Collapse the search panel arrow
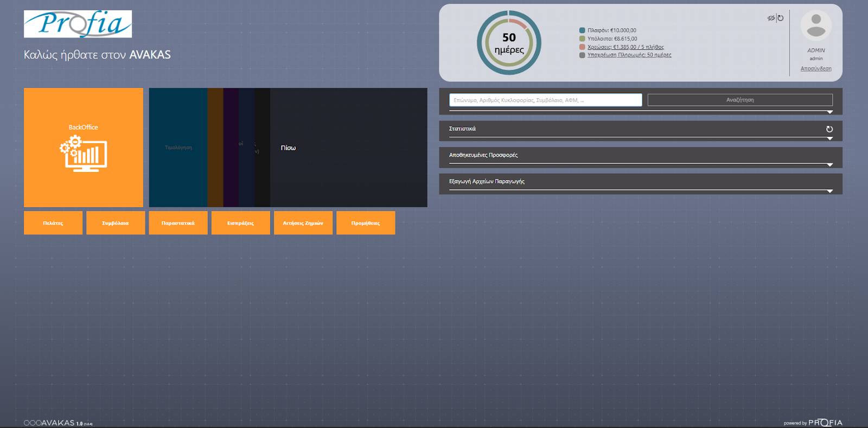The width and height of the screenshot is (868, 428). (829, 112)
